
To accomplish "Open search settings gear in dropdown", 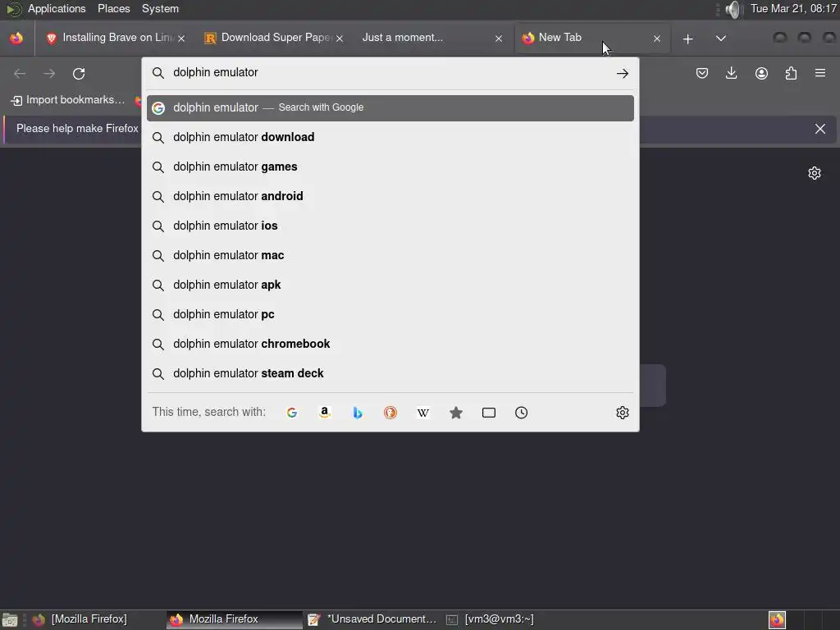I will pyautogui.click(x=622, y=413).
